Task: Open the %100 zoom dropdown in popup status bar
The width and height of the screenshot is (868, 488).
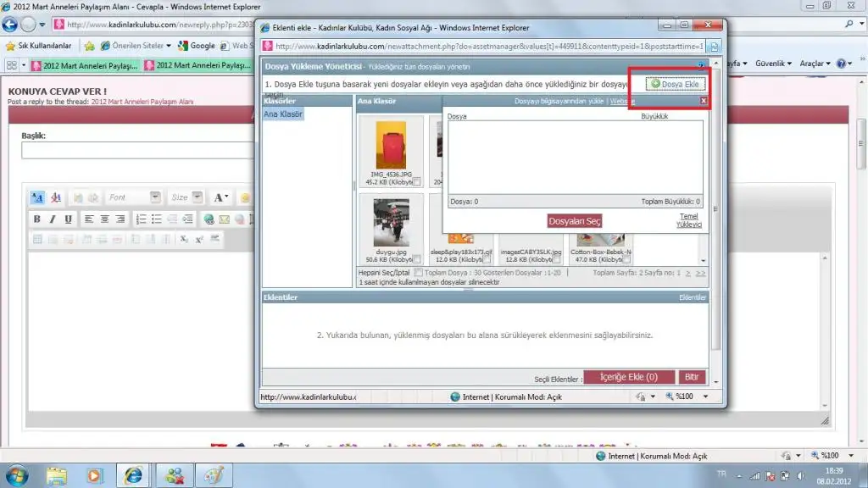Action: [x=706, y=396]
